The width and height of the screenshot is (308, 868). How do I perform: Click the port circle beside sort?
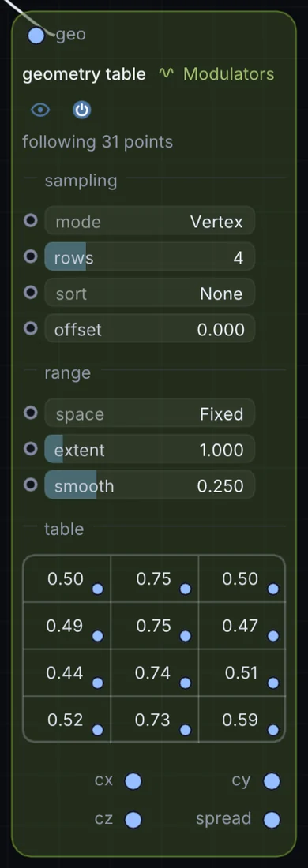point(31,292)
